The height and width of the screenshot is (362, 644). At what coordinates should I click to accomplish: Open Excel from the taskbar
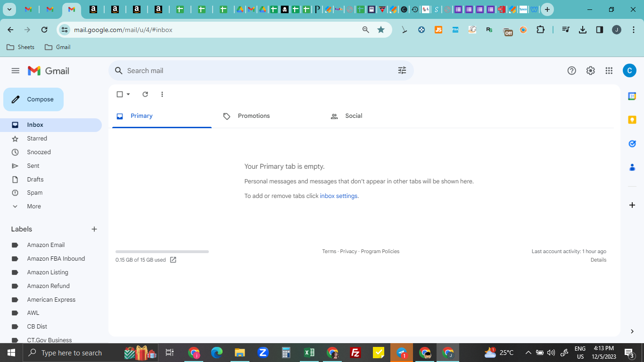coord(309,353)
